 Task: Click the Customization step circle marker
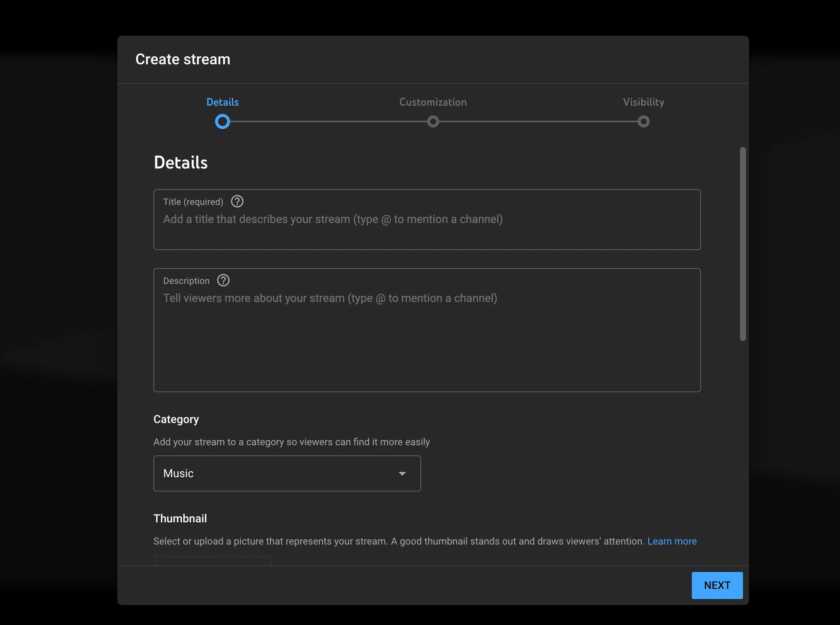point(433,121)
